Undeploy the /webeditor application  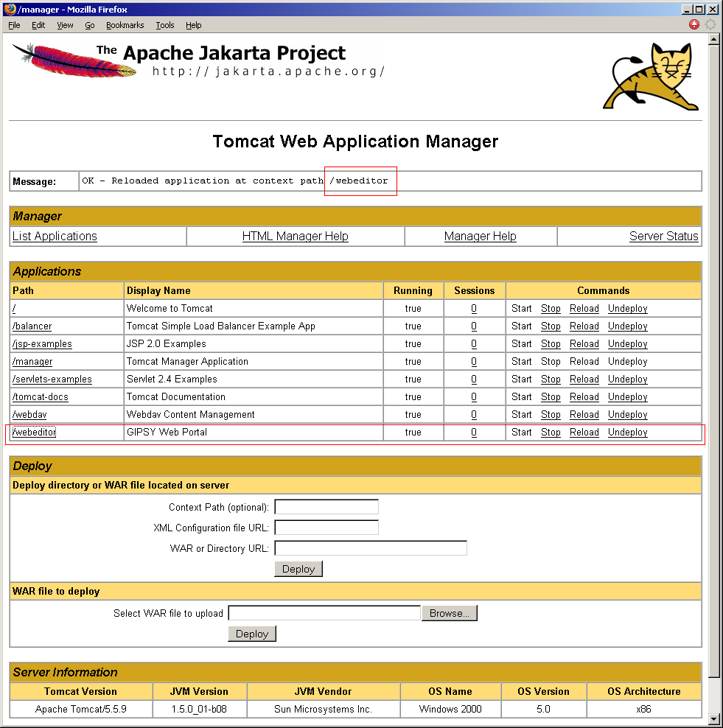tap(628, 432)
